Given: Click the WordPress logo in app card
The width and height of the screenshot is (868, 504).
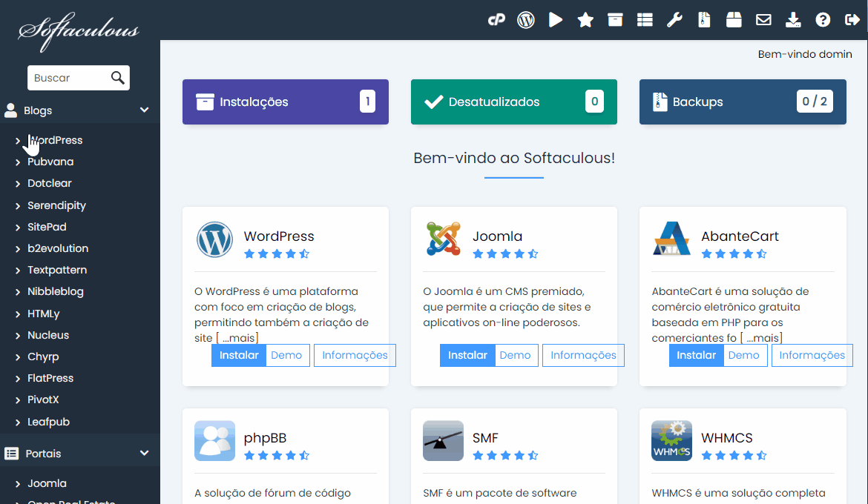Looking at the screenshot, I should coord(215,239).
